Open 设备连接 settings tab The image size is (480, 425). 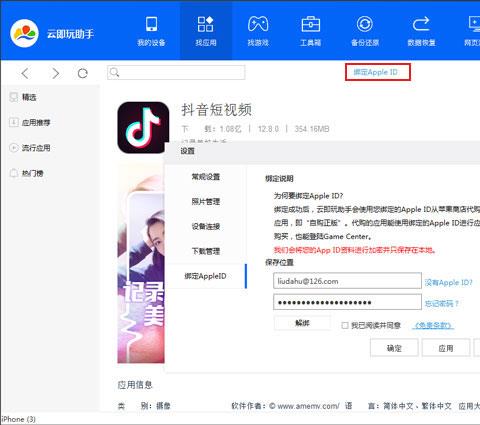click(x=206, y=226)
